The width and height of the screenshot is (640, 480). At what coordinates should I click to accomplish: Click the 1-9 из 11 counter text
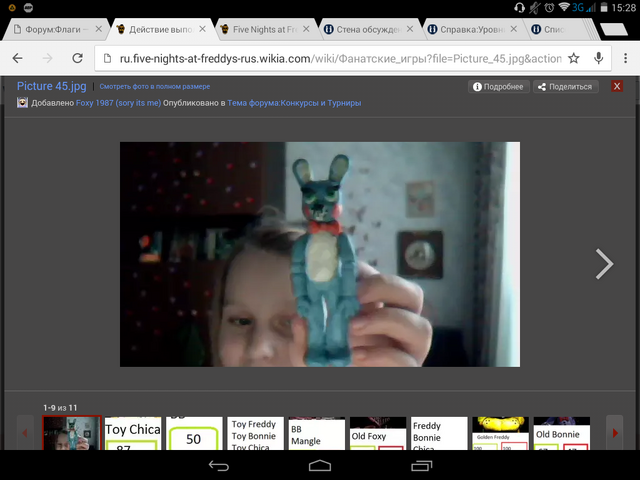click(x=60, y=408)
